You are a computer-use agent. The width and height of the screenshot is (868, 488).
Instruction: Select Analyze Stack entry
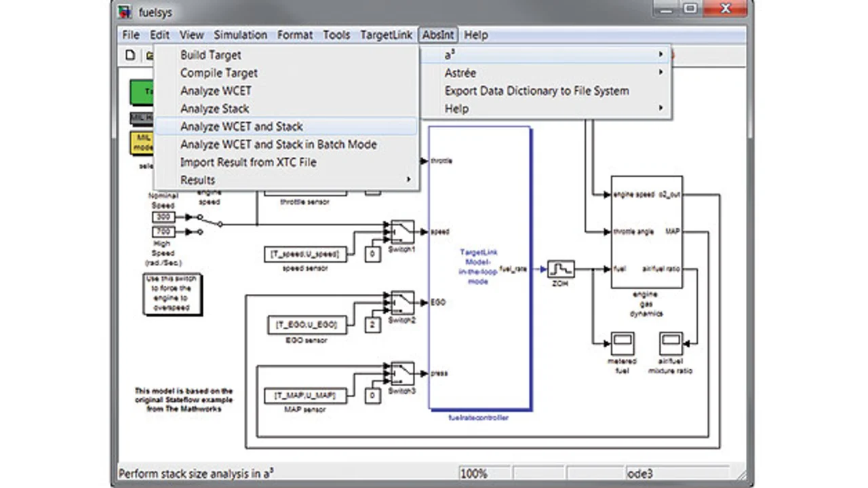click(x=285, y=109)
